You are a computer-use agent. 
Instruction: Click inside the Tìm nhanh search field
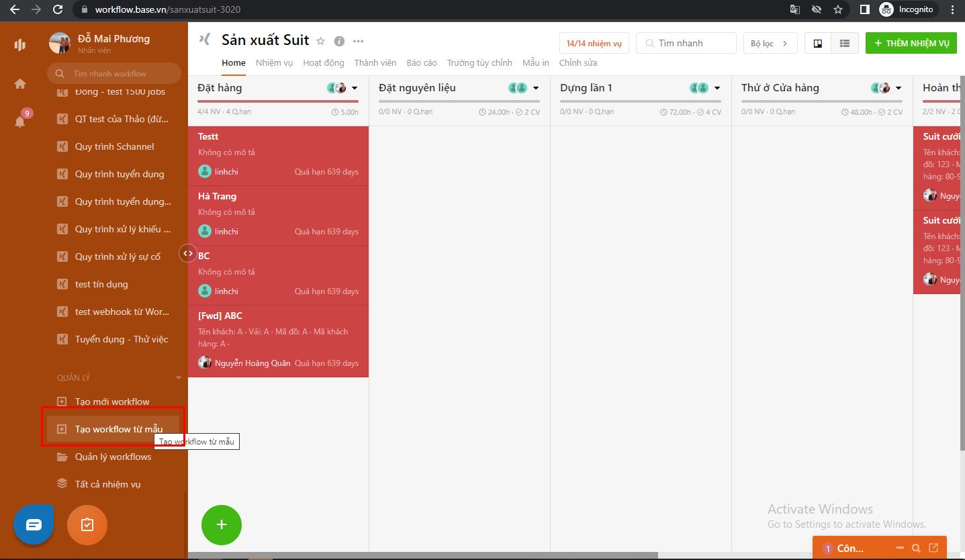pyautogui.click(x=685, y=42)
